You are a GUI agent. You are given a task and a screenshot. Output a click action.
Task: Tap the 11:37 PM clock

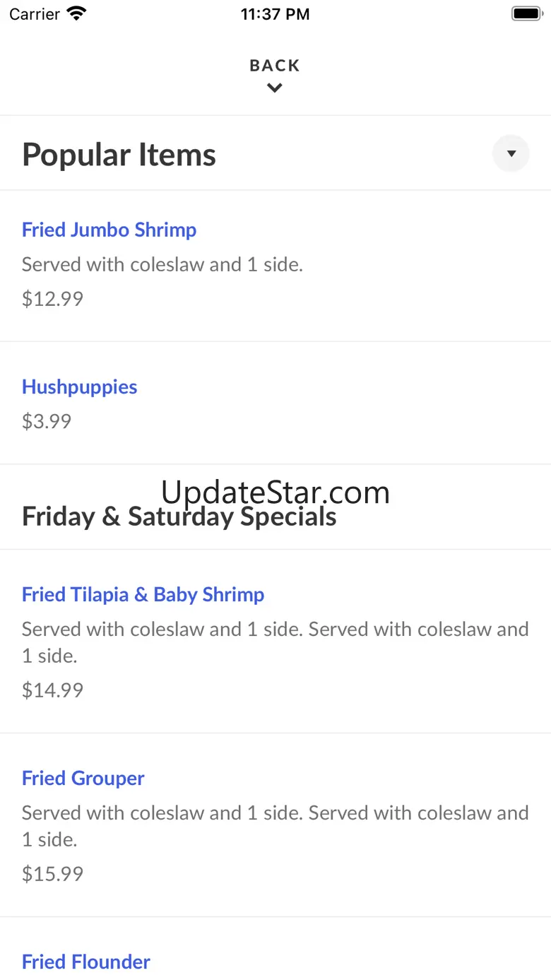(x=275, y=13)
